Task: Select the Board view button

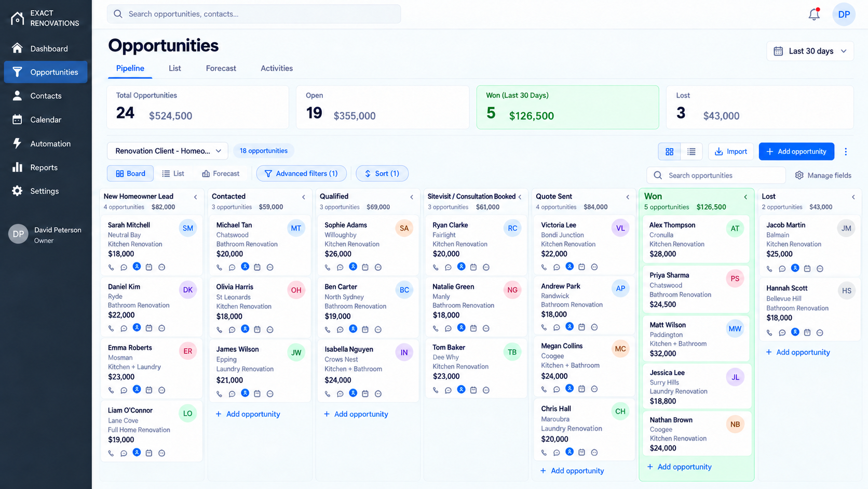Action: [x=130, y=174]
